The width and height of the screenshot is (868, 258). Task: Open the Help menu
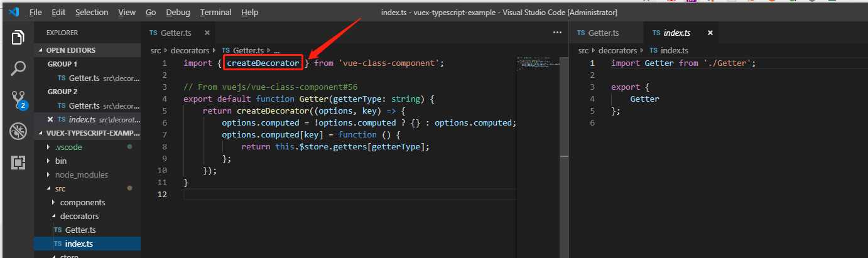pos(249,13)
